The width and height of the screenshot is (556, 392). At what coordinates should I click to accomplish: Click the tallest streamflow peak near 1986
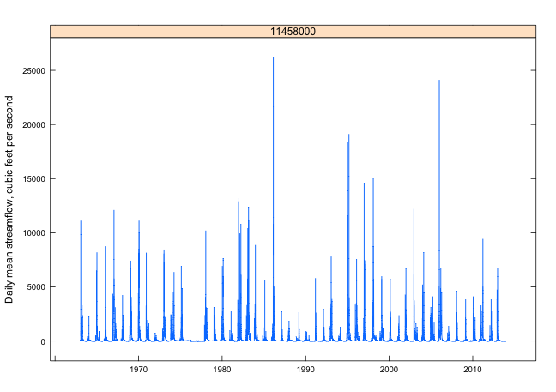point(273,58)
